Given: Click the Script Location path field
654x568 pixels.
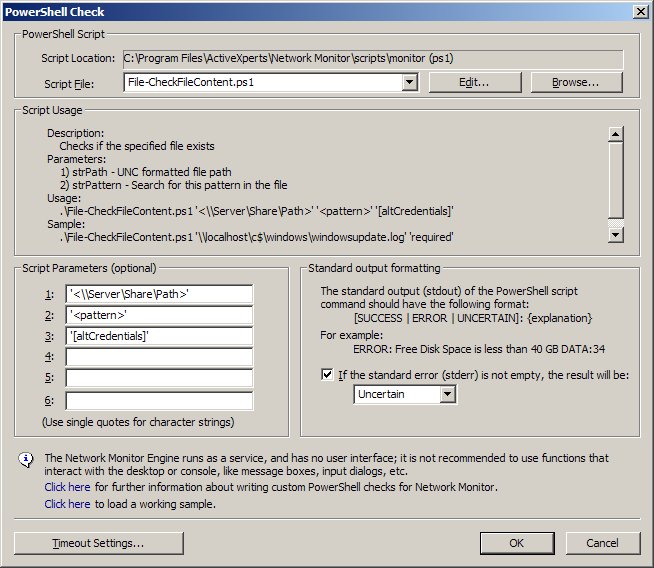Looking at the screenshot, I should click(373, 58).
